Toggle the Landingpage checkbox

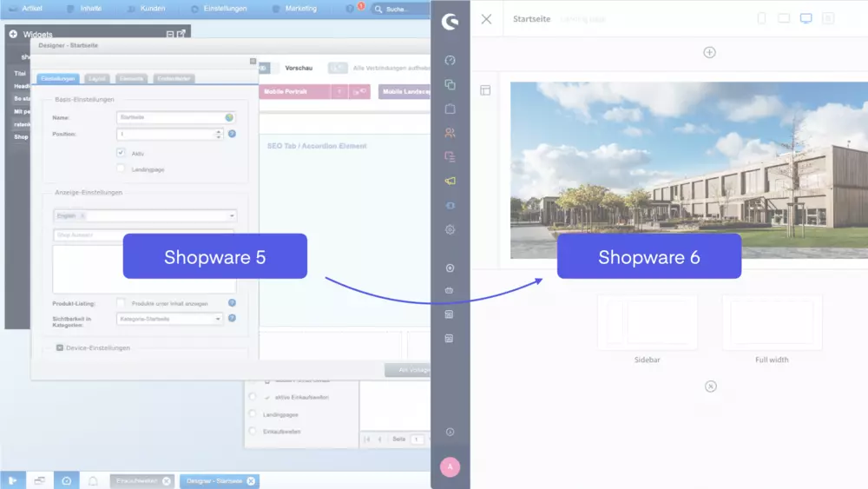(x=121, y=169)
